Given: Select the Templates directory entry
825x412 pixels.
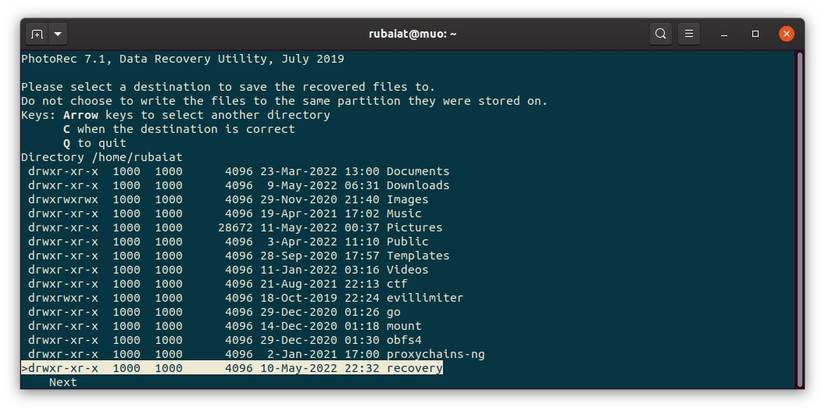Looking at the screenshot, I should coord(417,255).
